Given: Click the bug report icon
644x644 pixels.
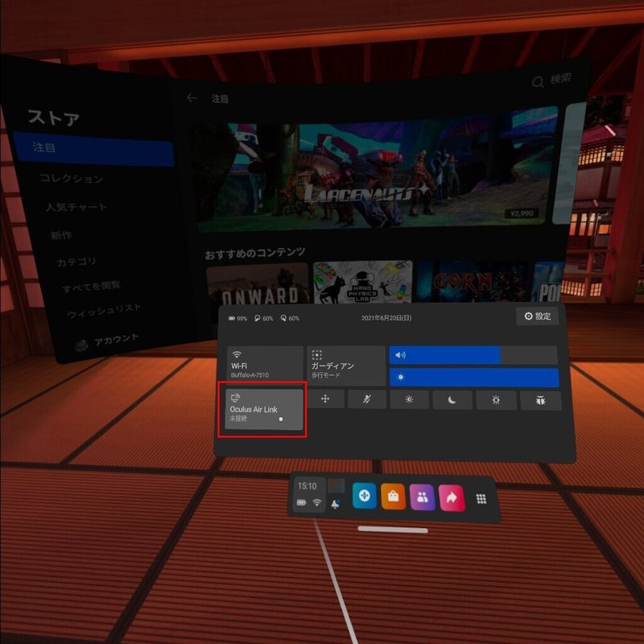Looking at the screenshot, I should tap(540, 400).
